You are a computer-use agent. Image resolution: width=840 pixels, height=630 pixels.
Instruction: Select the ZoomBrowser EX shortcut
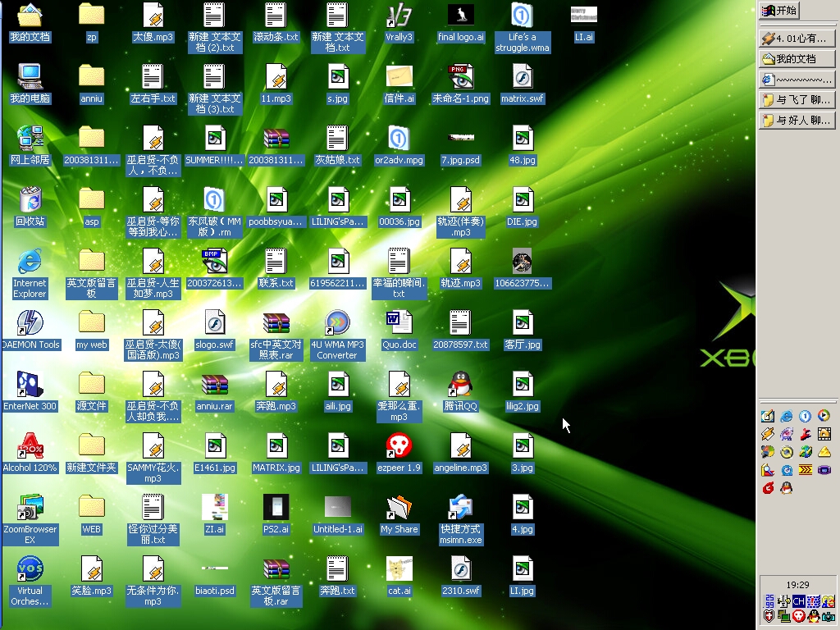coord(30,519)
